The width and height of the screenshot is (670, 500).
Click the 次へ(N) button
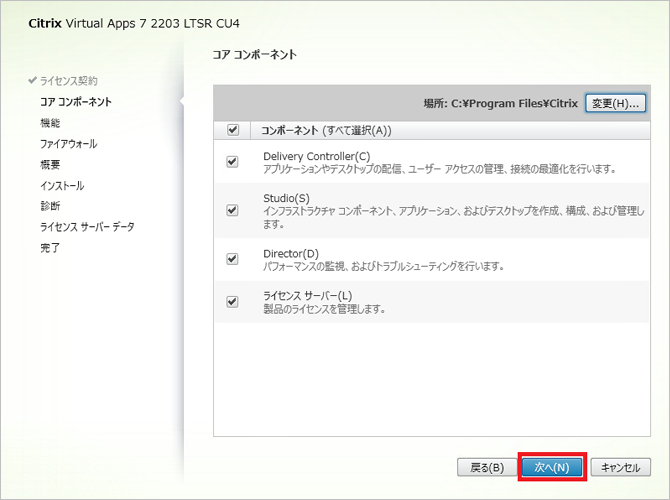(551, 467)
